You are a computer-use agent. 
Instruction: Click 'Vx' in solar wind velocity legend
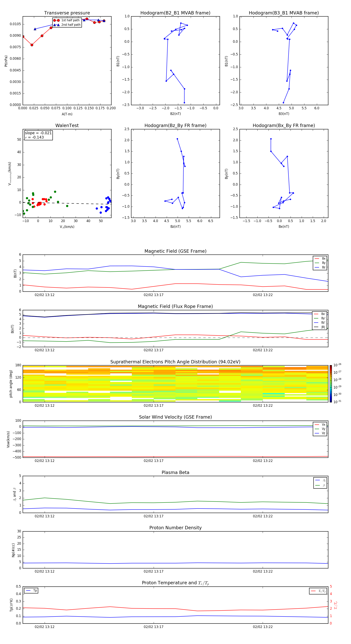(320, 424)
